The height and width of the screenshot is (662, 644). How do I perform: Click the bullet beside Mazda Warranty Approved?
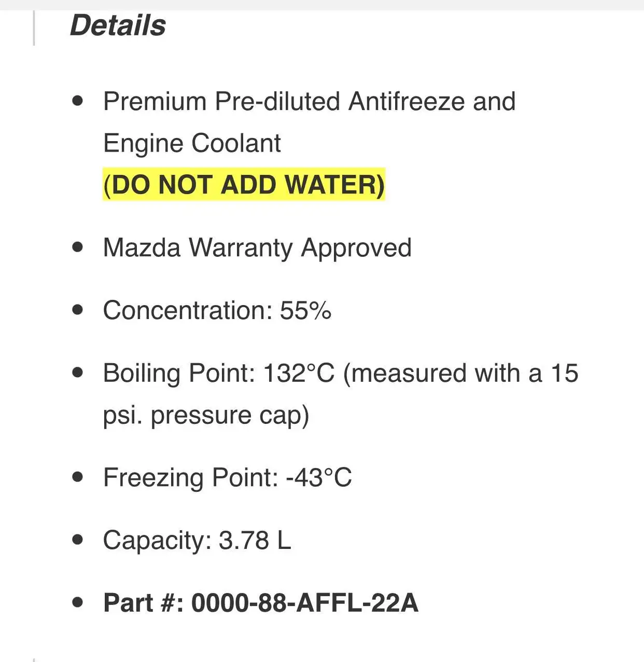78,247
